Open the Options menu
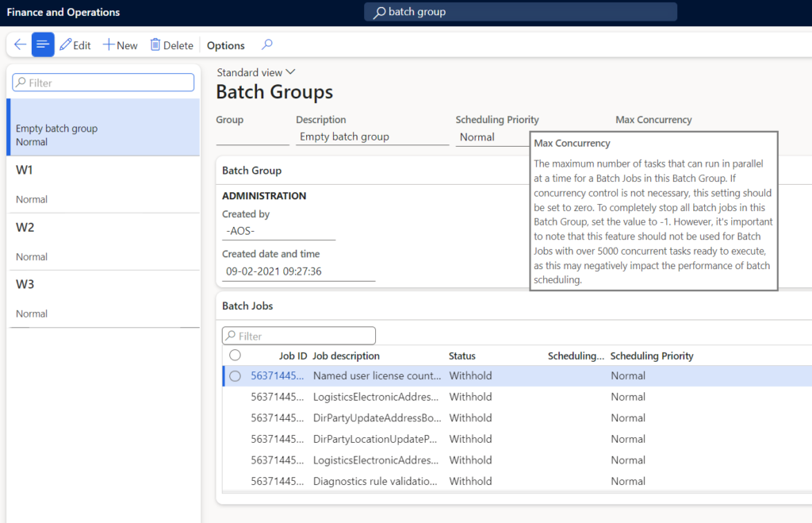The height and width of the screenshot is (523, 812). pos(226,45)
